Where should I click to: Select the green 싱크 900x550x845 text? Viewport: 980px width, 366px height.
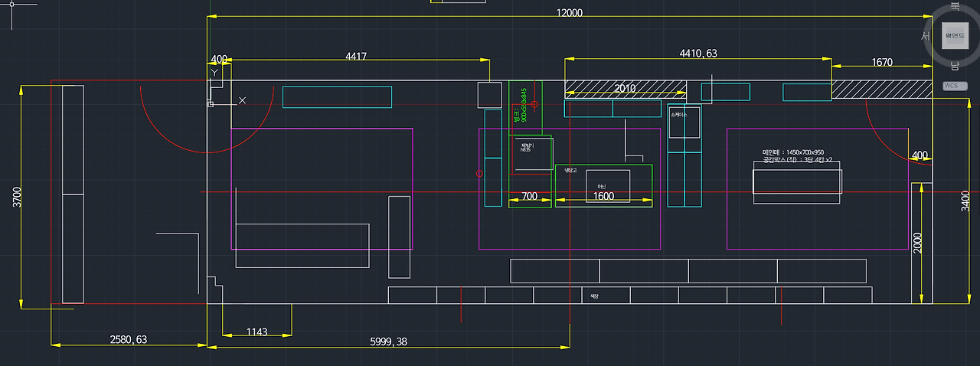point(520,104)
